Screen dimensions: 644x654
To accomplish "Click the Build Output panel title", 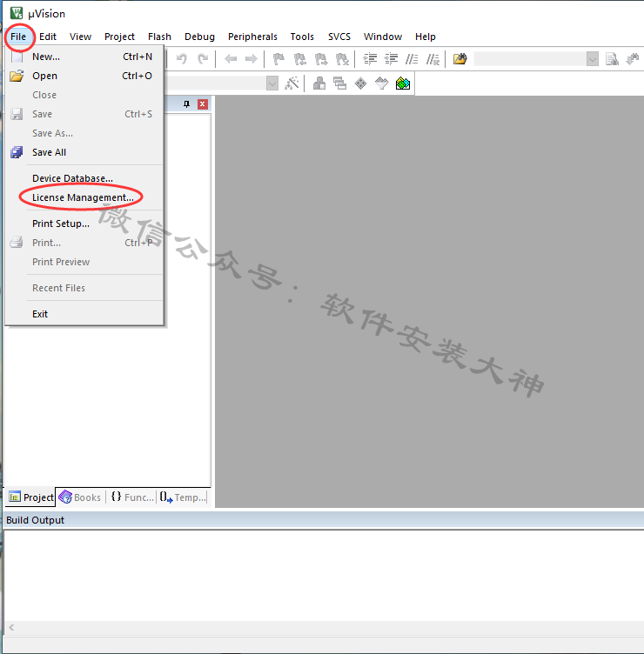I will click(36, 520).
